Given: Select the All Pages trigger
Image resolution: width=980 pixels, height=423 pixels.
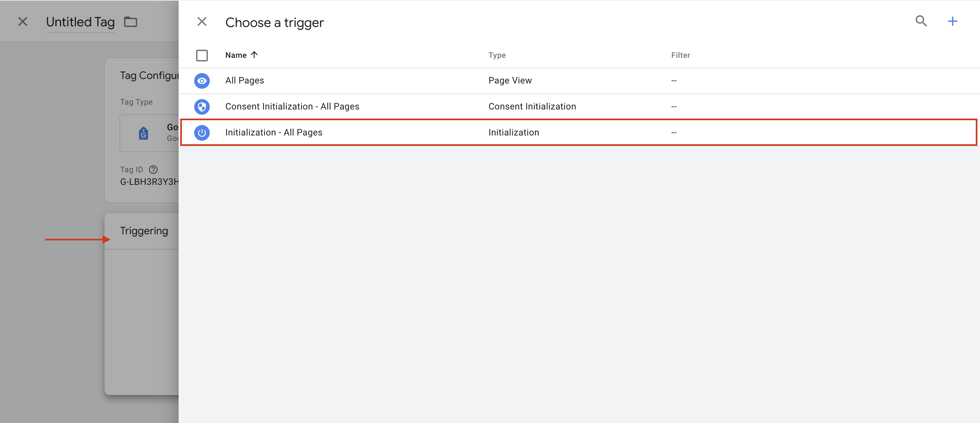Looking at the screenshot, I should (x=245, y=80).
